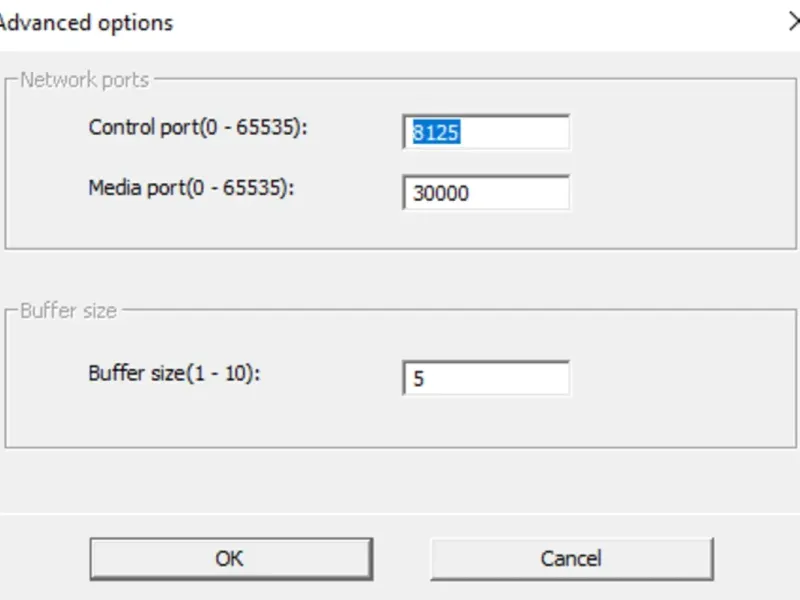Viewport: 800px width, 600px height.
Task: Click the Buffer size group box heading
Action: point(68,311)
